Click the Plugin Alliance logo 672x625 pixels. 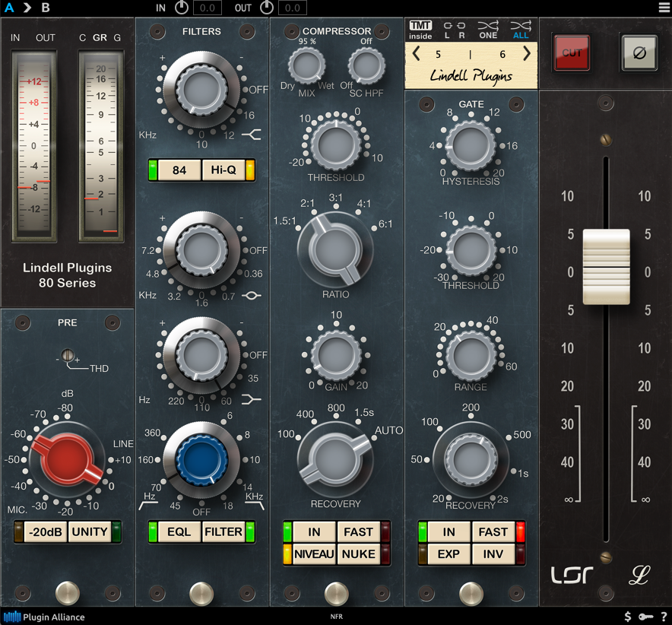coord(44,617)
